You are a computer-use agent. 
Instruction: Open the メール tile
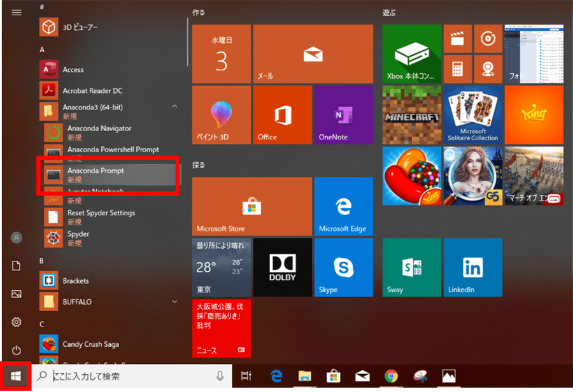[313, 53]
